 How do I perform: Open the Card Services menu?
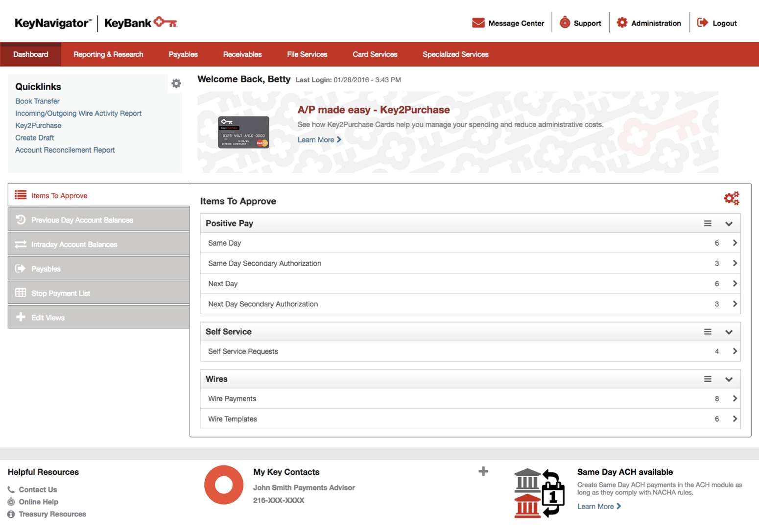point(375,54)
